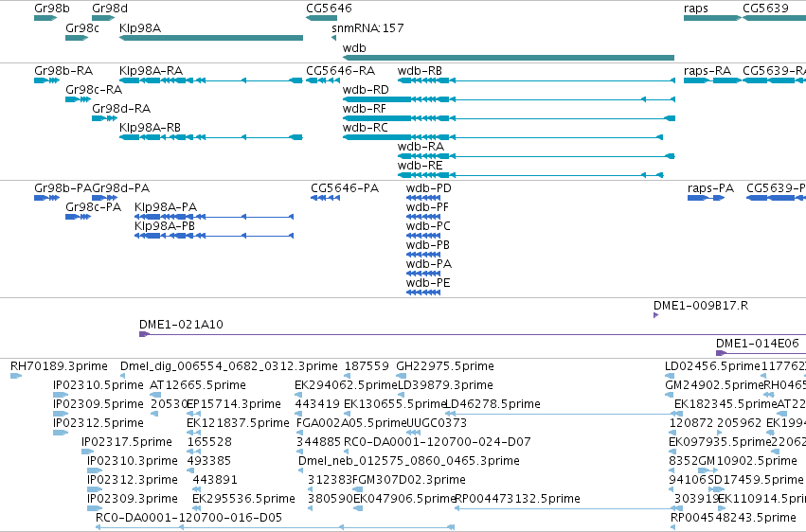The image size is (806, 532).
Task: Click the wdb-PE protein glyph
Action: click(423, 293)
